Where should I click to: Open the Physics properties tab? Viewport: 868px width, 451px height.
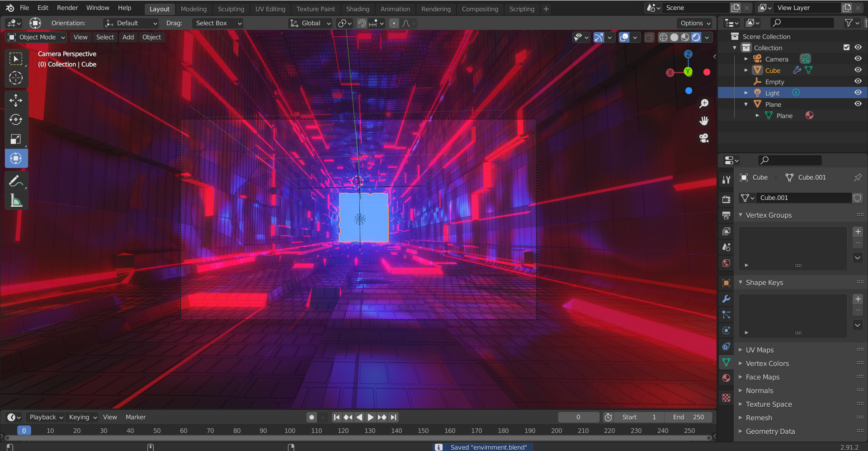click(726, 330)
